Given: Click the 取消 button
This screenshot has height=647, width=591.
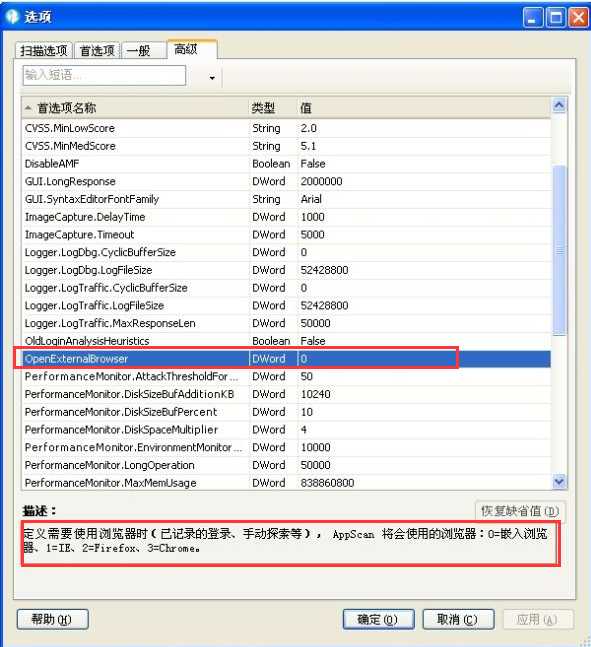Looking at the screenshot, I should tap(458, 619).
